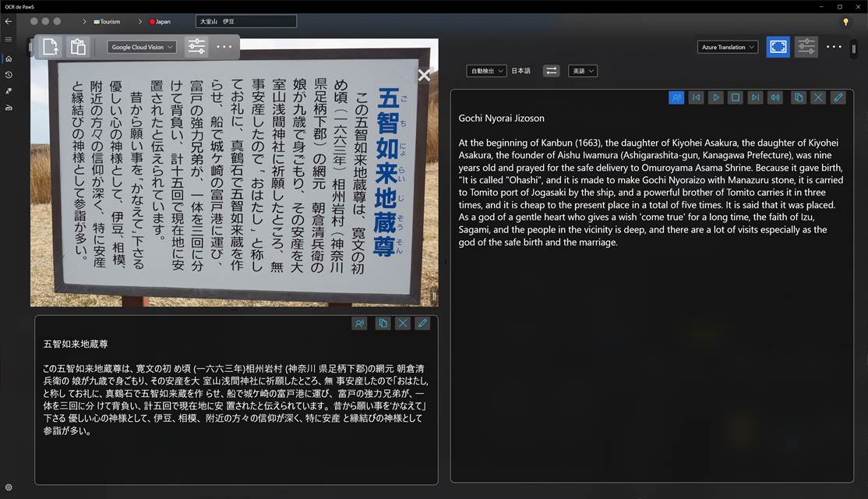Open History in left sidebar
Image resolution: width=868 pixels, height=499 pixels.
click(x=9, y=75)
